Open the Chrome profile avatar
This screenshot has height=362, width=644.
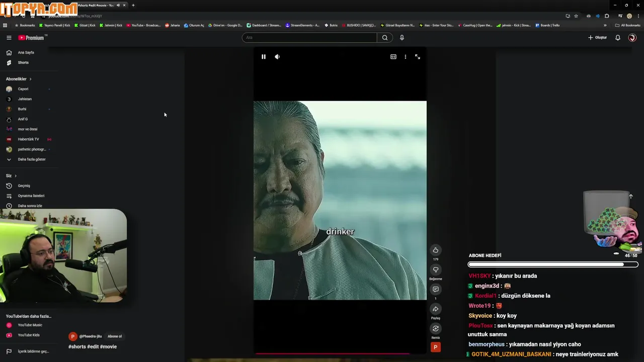click(x=629, y=16)
